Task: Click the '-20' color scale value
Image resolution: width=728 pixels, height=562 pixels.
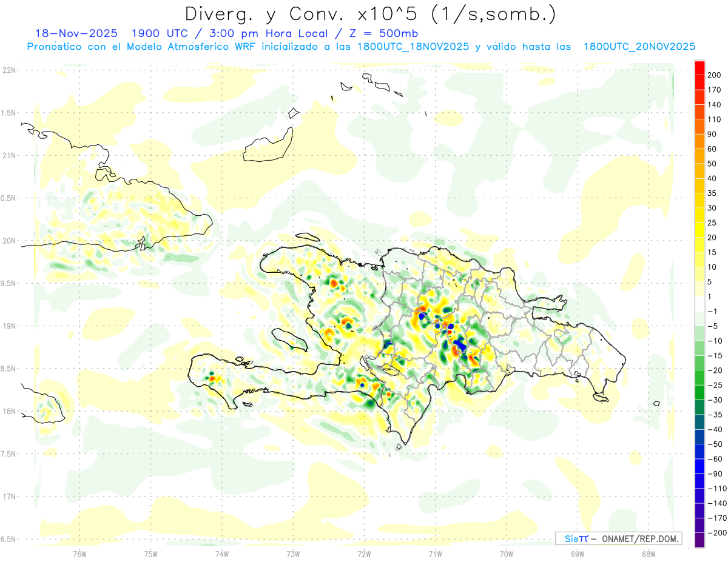Action: 715,370
